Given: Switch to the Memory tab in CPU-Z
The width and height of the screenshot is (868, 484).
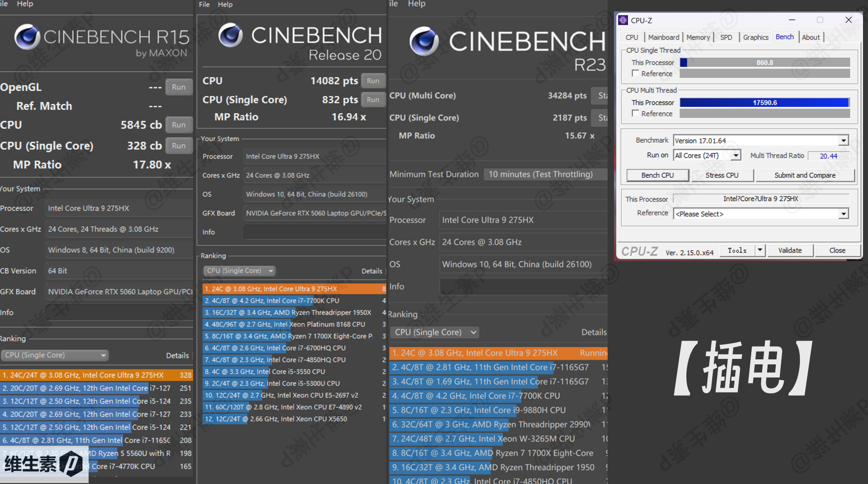Looking at the screenshot, I should [x=698, y=37].
